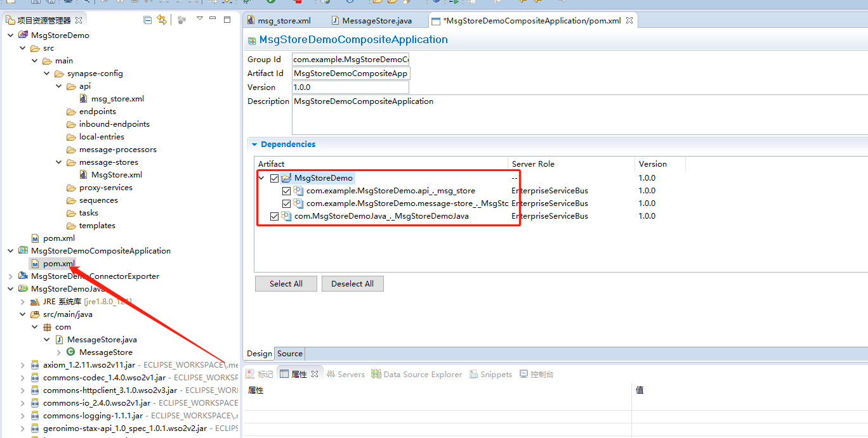868x438 pixels.
Task: Open the Source tab of the pom editor
Action: point(289,354)
